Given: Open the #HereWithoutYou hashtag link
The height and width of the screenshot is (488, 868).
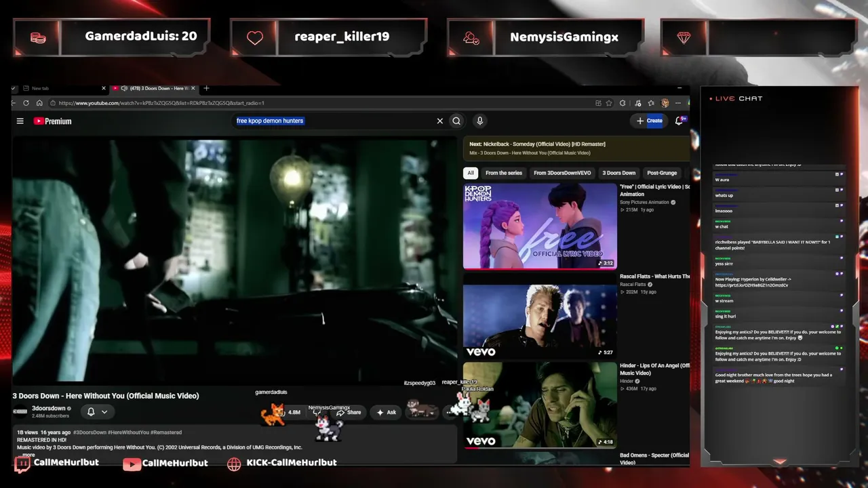Looking at the screenshot, I should pos(128,432).
